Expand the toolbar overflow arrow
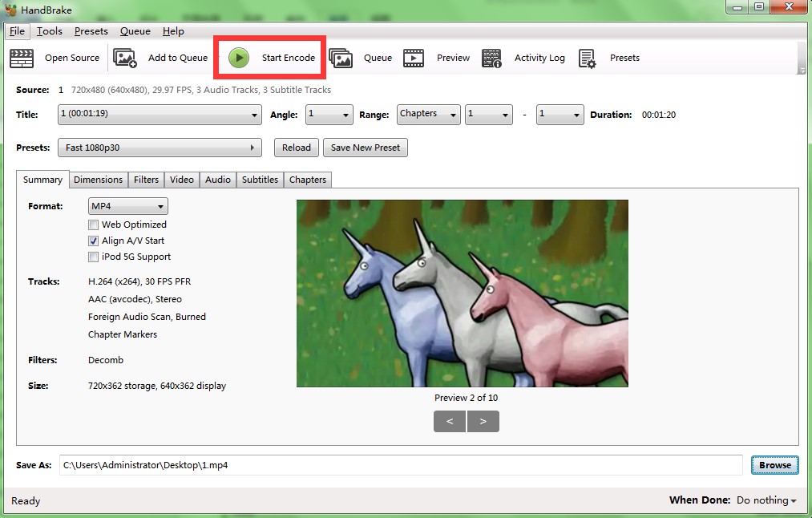The image size is (812, 518). (802, 71)
